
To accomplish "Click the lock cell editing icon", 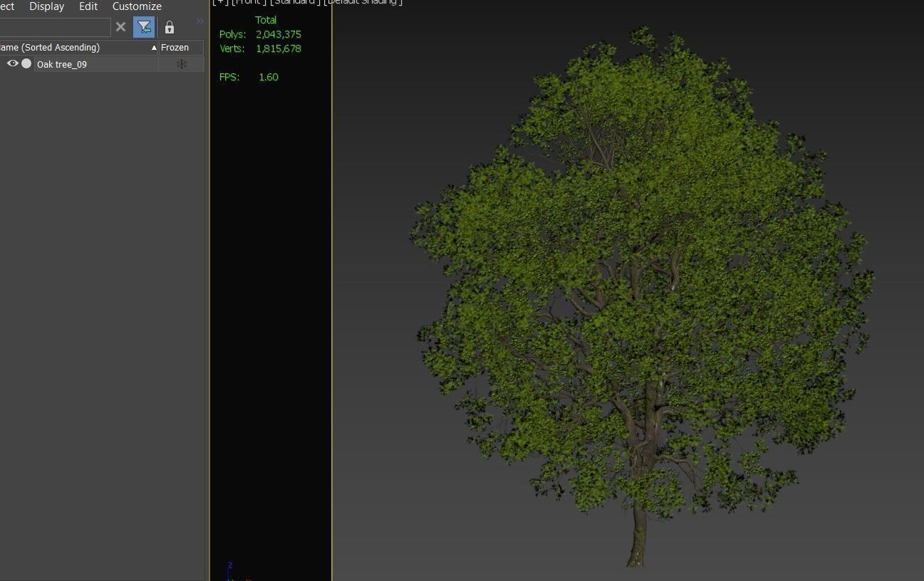I will pyautogui.click(x=169, y=27).
